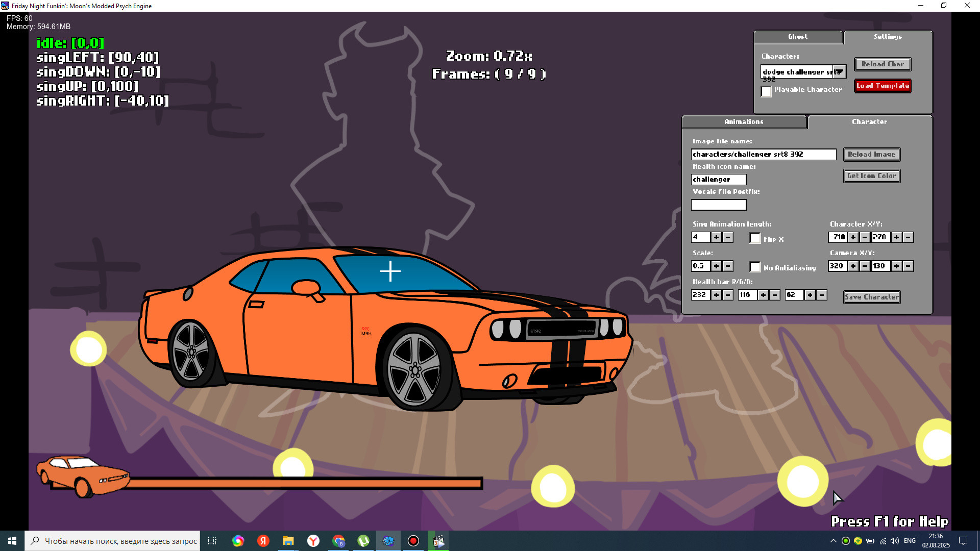Open the screen recorder app from taskbar
Viewport: 980px width, 551px height.
pos(413,541)
